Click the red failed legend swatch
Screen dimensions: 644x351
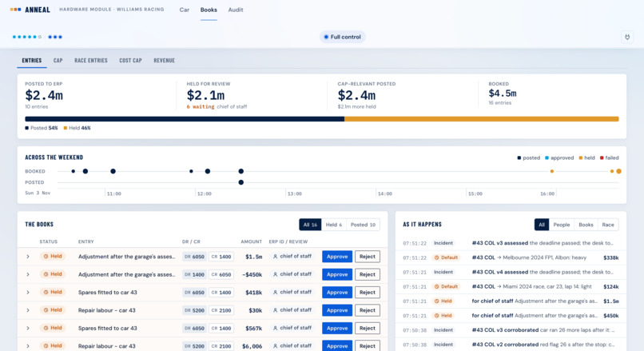click(602, 158)
